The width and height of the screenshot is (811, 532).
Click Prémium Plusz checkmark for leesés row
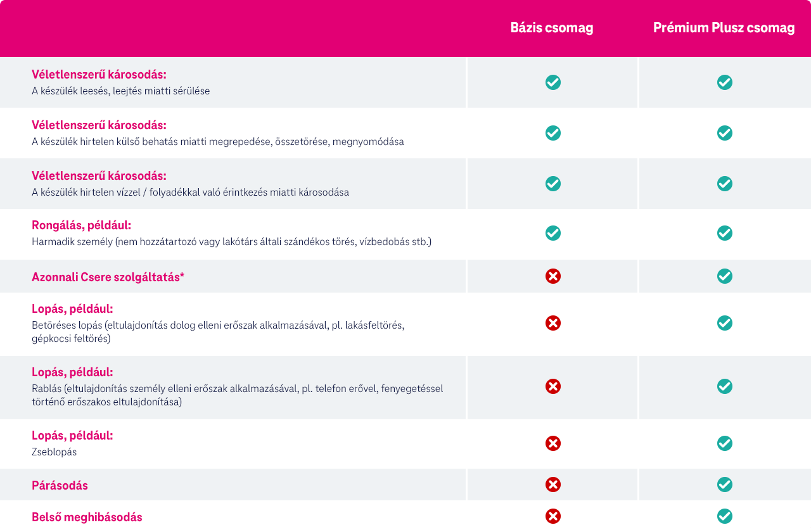point(725,82)
